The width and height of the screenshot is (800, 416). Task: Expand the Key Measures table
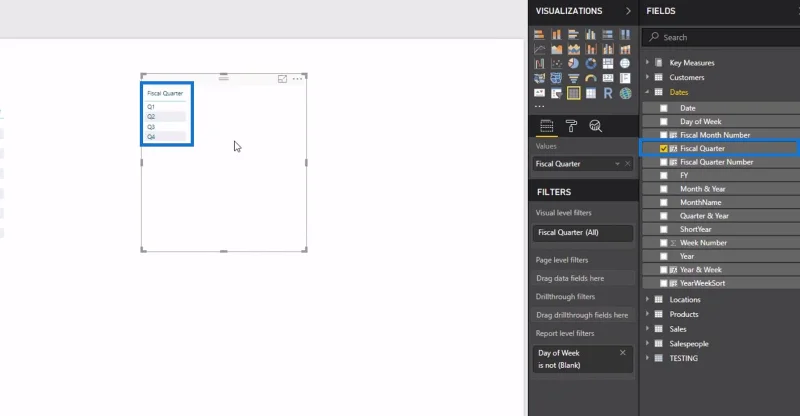tap(647, 62)
